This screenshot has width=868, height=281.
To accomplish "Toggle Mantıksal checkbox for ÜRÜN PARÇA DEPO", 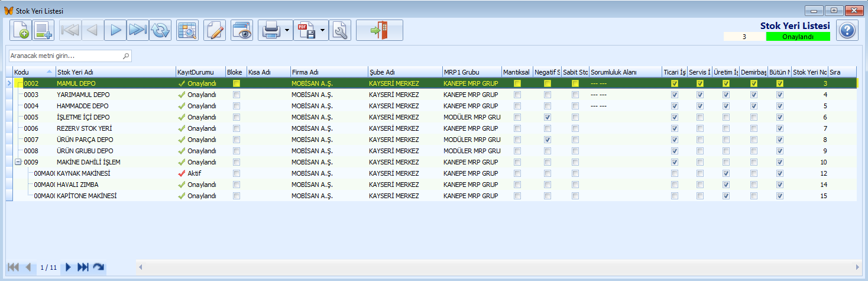I will [517, 140].
